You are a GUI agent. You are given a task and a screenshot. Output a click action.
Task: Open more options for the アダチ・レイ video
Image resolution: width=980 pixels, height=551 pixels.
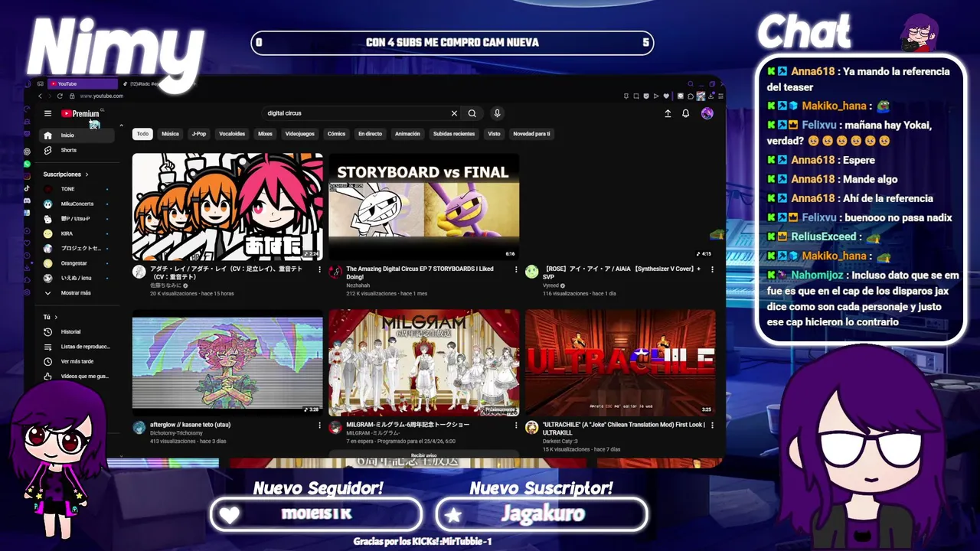(320, 269)
